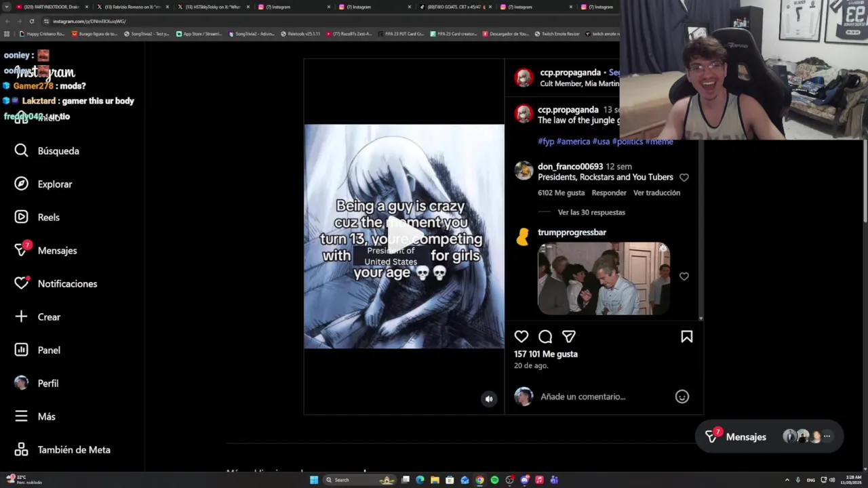Viewport: 868px width, 488px height.
Task: Save the post with the bookmark icon
Action: click(687, 337)
